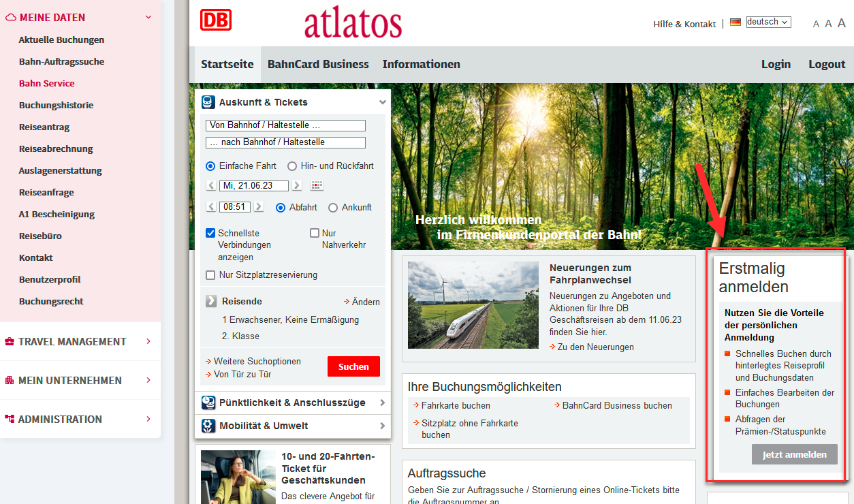Expand Administration chevron

[x=148, y=420]
